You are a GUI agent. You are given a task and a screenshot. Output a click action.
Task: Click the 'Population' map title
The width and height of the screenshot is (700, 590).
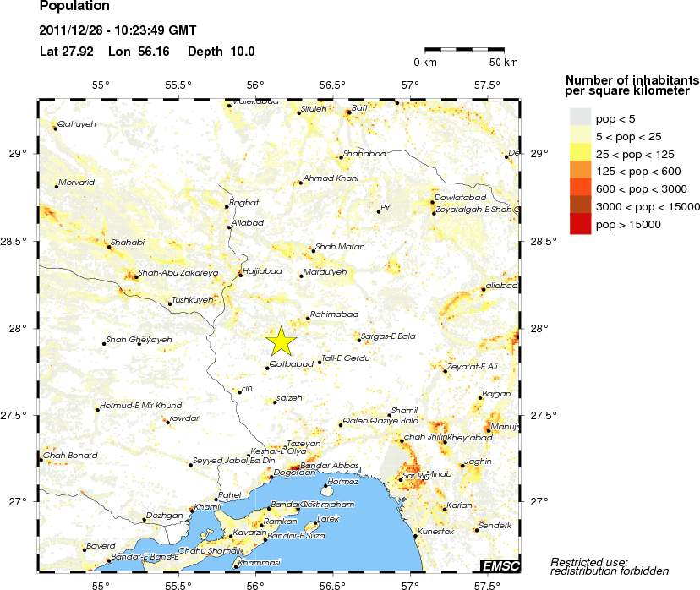(74, 7)
